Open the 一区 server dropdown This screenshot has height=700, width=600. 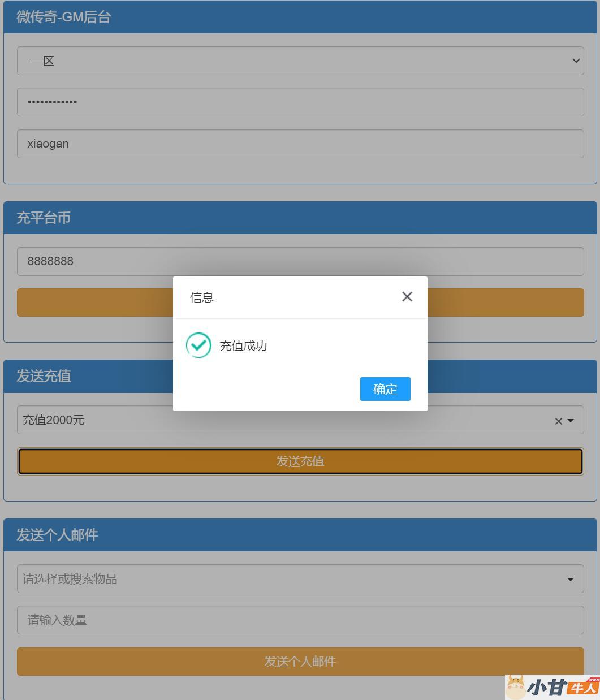coord(300,61)
